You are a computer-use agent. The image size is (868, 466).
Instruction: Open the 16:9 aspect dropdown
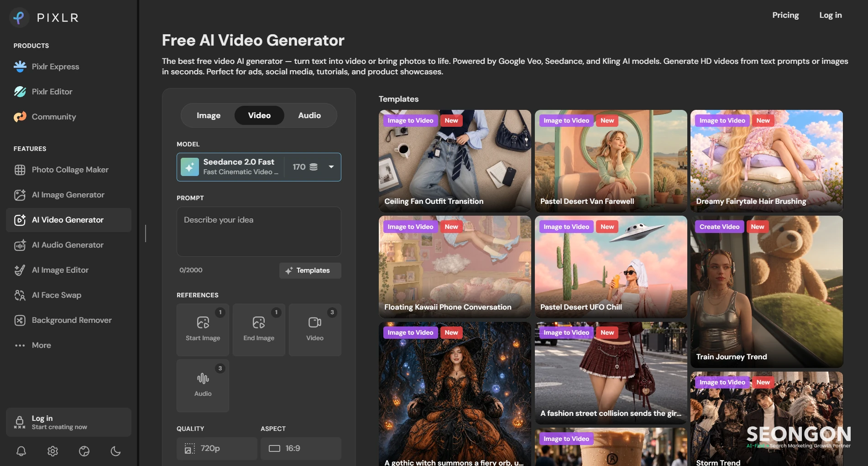[x=301, y=449]
